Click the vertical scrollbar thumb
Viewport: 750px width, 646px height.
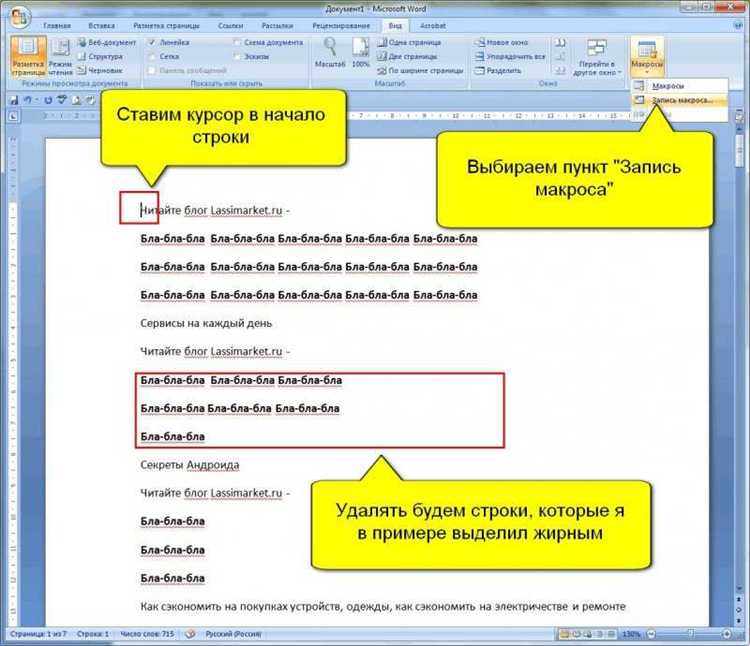[x=739, y=149]
